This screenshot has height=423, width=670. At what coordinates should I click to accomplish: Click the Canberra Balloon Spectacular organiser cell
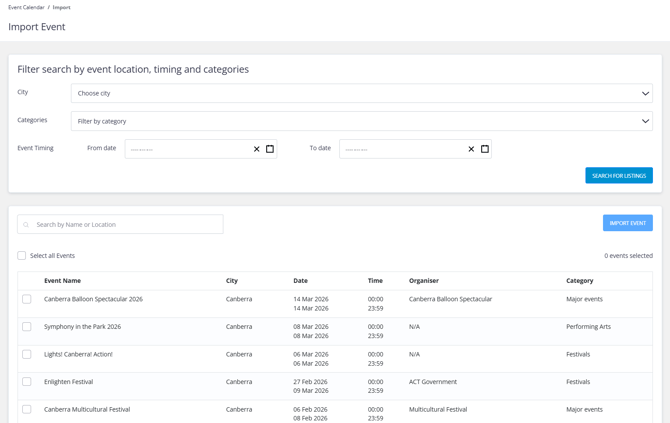tap(450, 299)
